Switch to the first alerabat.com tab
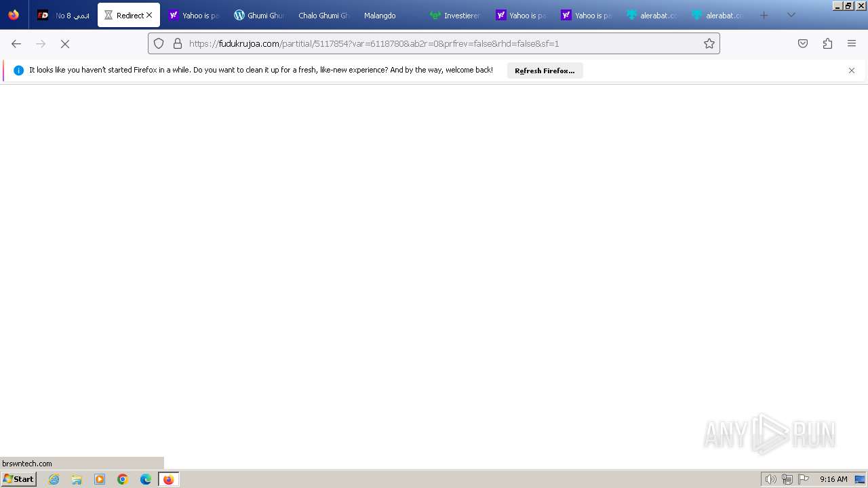 click(x=652, y=15)
